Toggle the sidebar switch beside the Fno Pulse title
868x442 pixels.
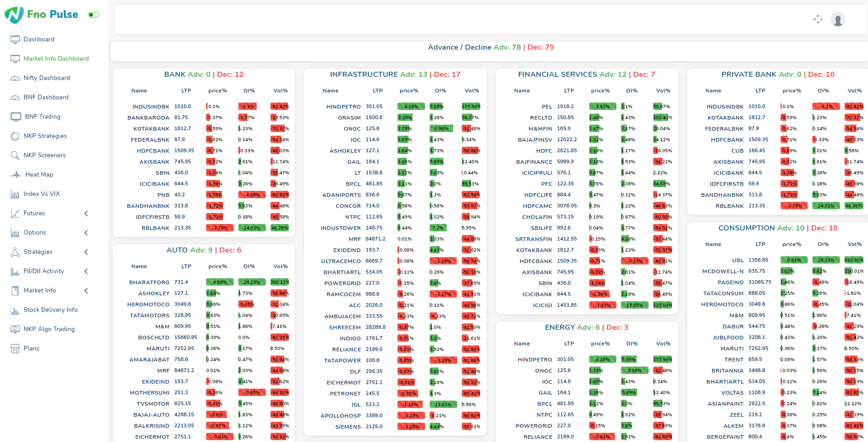click(x=94, y=15)
